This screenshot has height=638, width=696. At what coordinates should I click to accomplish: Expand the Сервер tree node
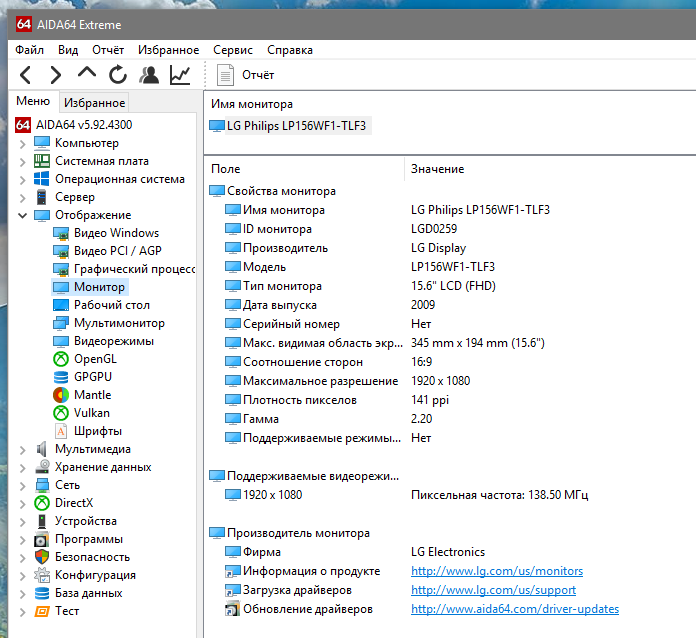click(x=23, y=198)
